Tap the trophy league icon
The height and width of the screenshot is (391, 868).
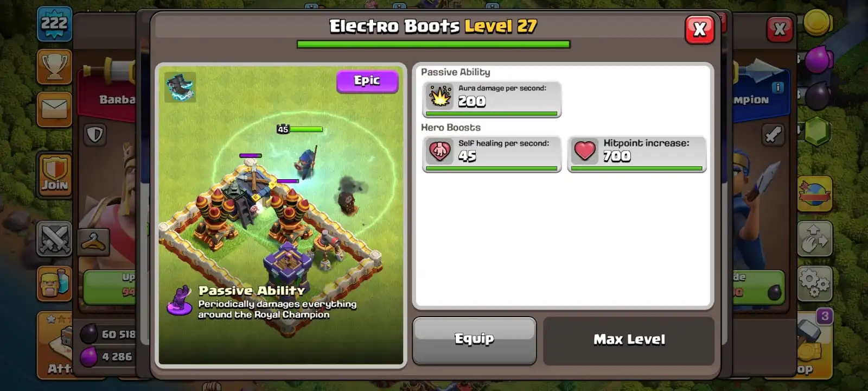click(54, 67)
